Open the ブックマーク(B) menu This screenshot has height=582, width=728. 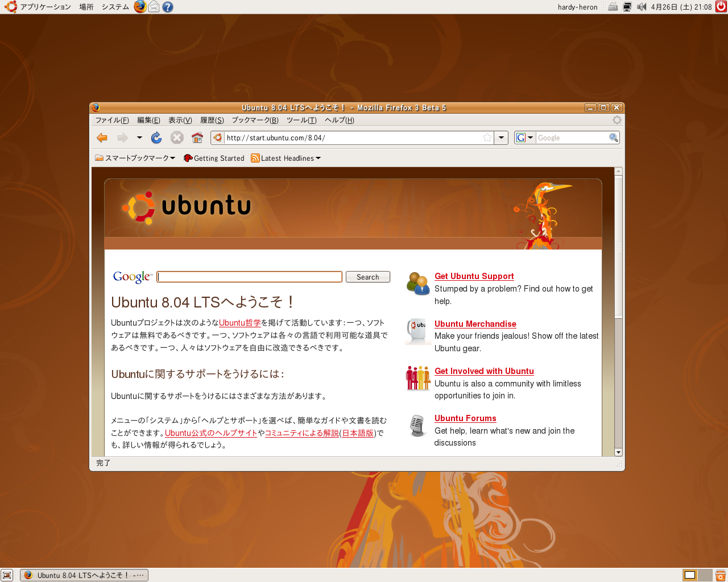click(x=255, y=120)
